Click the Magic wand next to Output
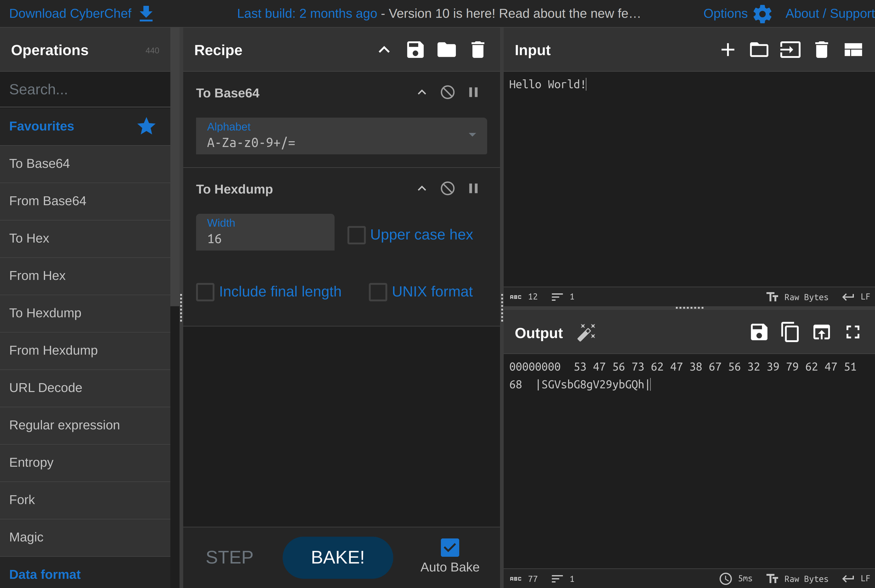 tap(586, 332)
